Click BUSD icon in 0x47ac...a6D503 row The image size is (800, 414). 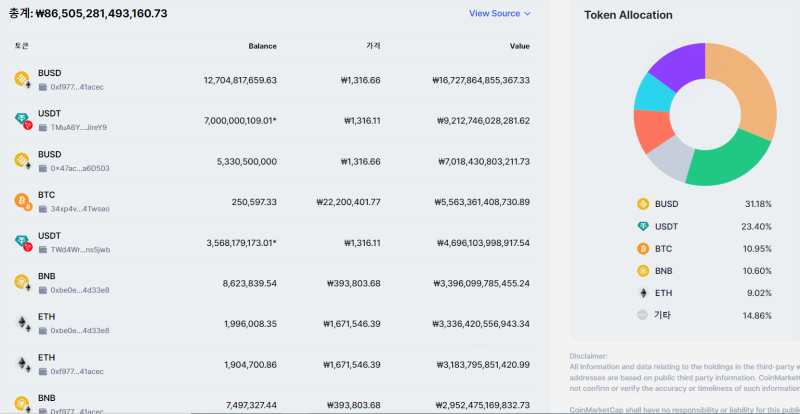tap(22, 161)
